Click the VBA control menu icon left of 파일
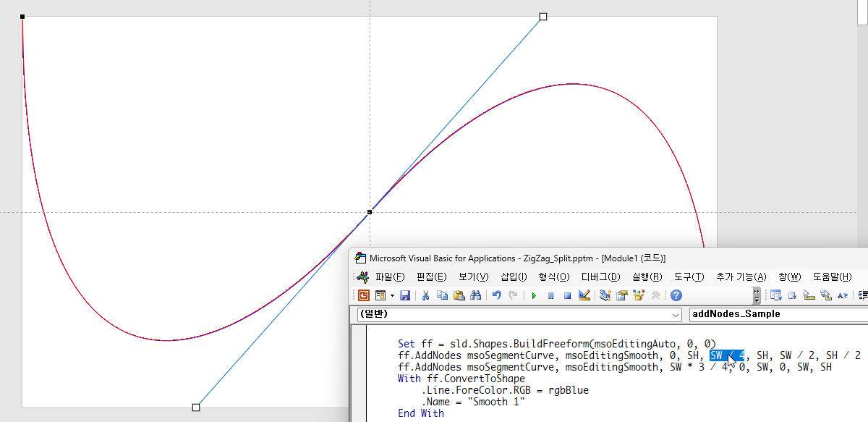This screenshot has width=868, height=422. click(x=363, y=277)
